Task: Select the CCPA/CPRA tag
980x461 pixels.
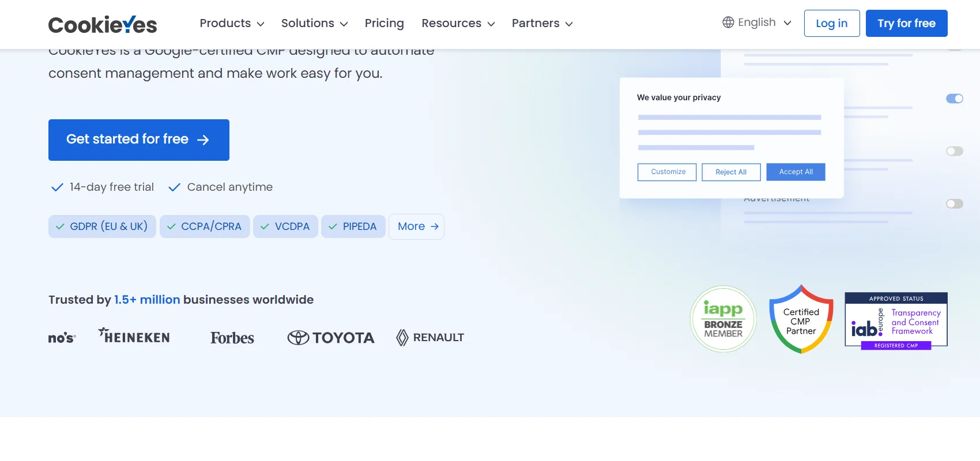Action: 205,226
